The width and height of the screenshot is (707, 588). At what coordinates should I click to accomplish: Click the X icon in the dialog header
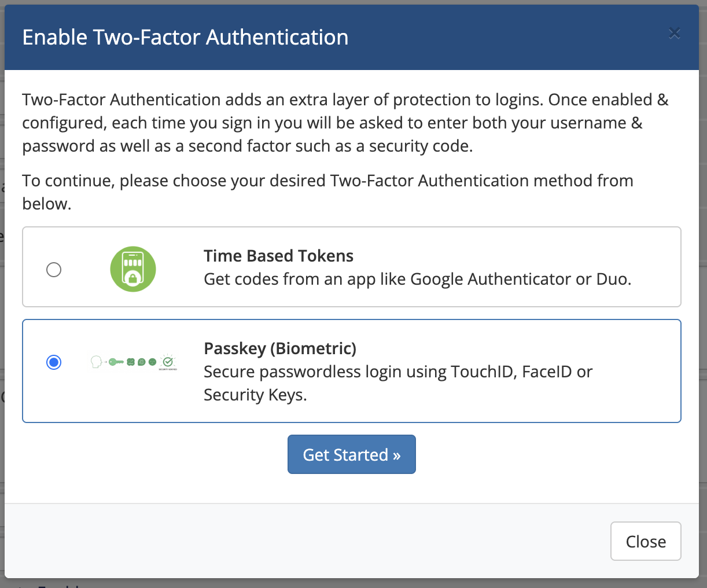(674, 34)
